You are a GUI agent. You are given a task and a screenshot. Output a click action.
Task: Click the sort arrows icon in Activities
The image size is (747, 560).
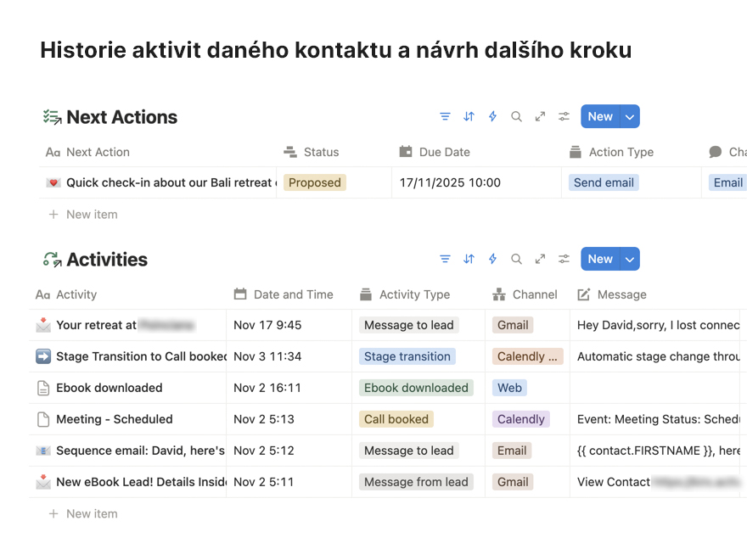coord(469,260)
